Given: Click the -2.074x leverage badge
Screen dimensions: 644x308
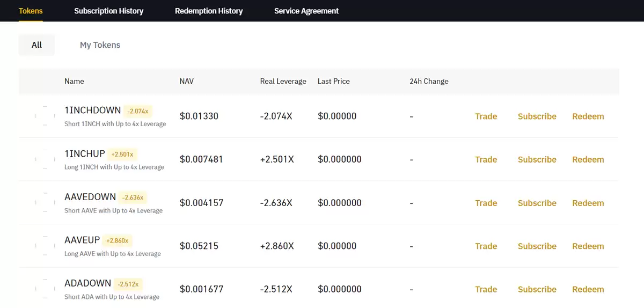Looking at the screenshot, I should 138,111.
